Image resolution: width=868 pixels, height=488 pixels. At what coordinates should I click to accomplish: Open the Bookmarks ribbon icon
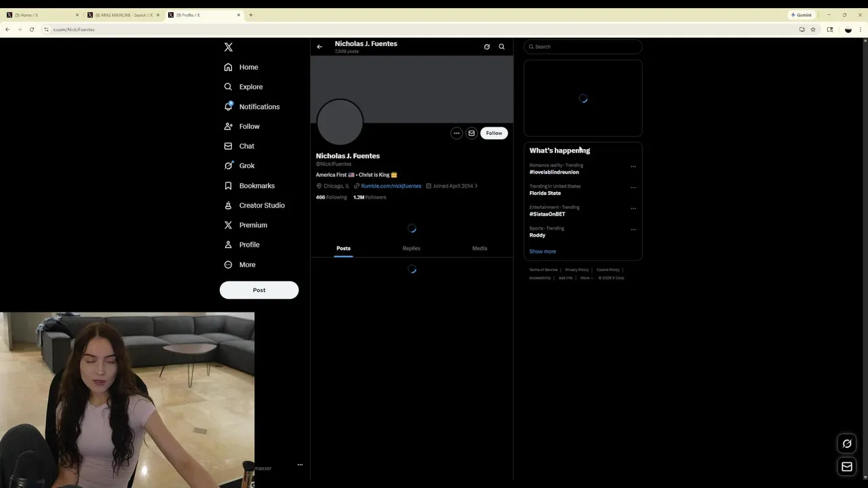(229, 186)
